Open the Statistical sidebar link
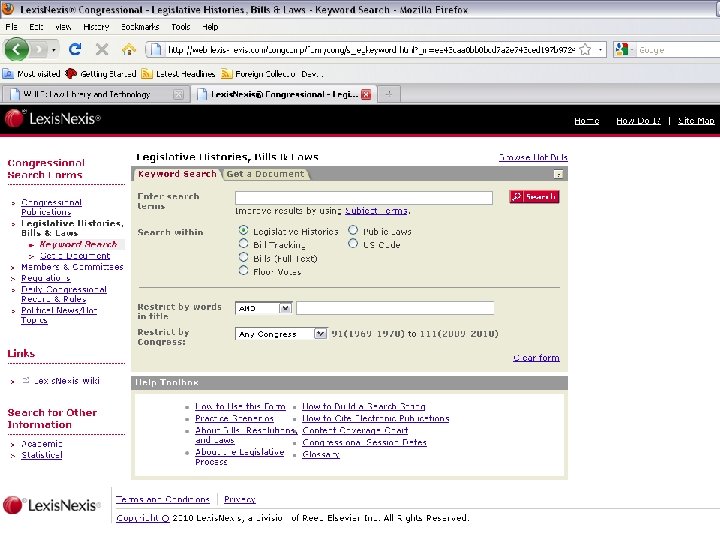 pos(42,455)
